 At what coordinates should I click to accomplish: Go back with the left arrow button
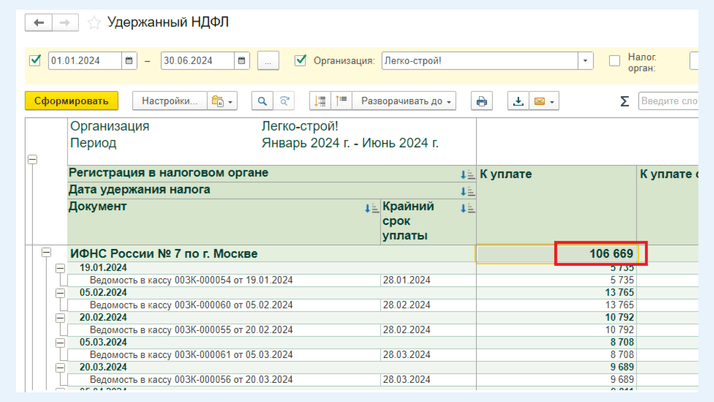(x=39, y=22)
